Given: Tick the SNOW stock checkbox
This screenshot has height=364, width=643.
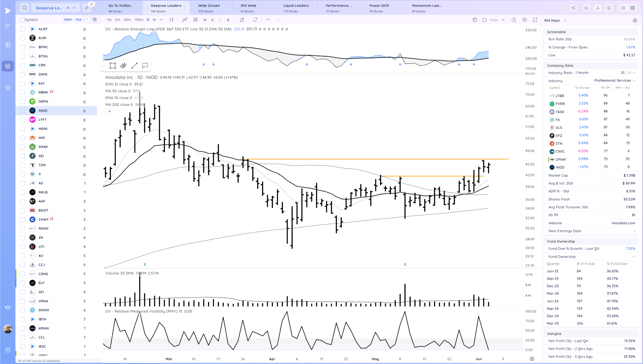Looking at the screenshot, I should click(23, 310).
